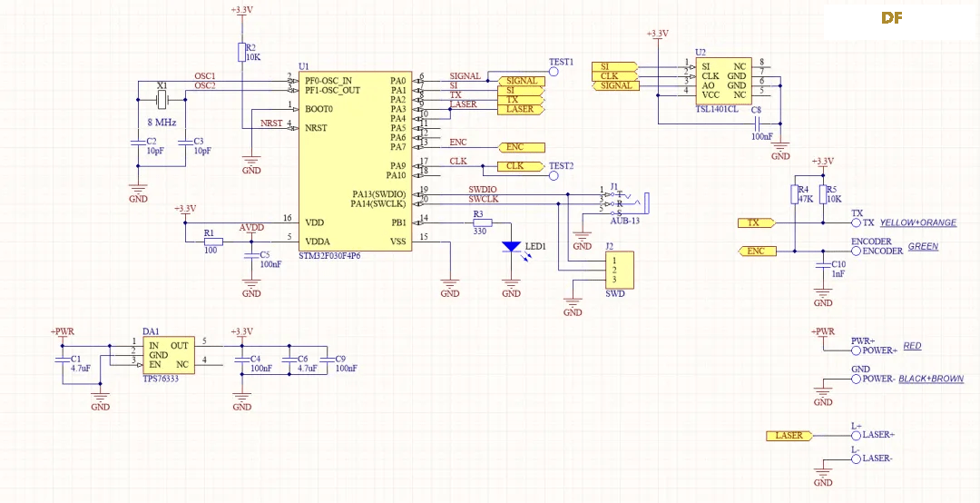Screen dimensions: 980x503
Task: Select the X1 crystal symbol
Action: (x=162, y=99)
